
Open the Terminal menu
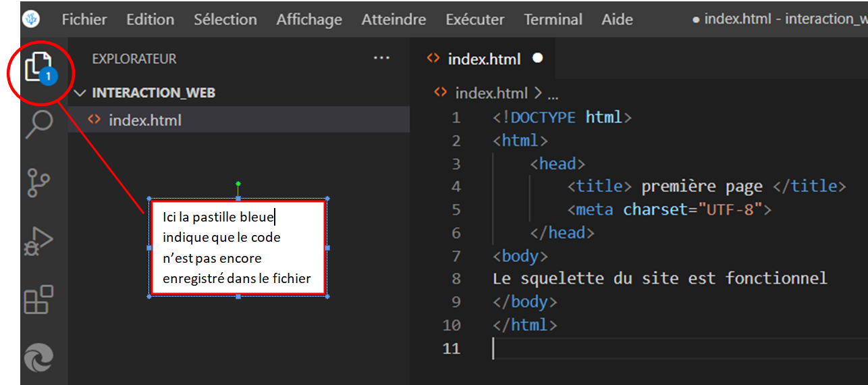[553, 20]
